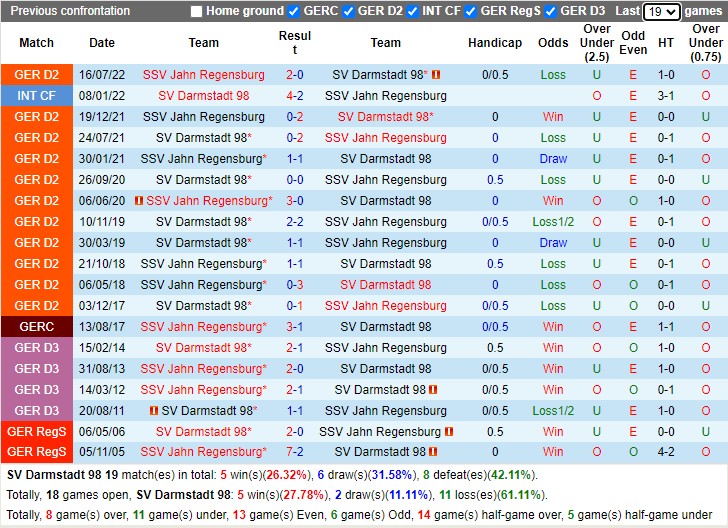Click the Draw odds on 30/01/21 row
The height and width of the screenshot is (528, 728).
pos(553,158)
